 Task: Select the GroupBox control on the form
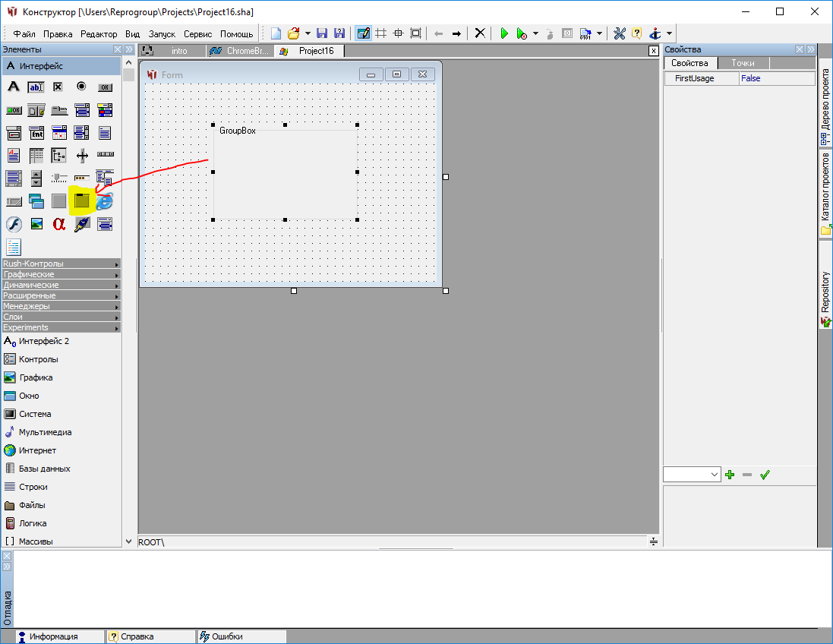tap(285, 173)
